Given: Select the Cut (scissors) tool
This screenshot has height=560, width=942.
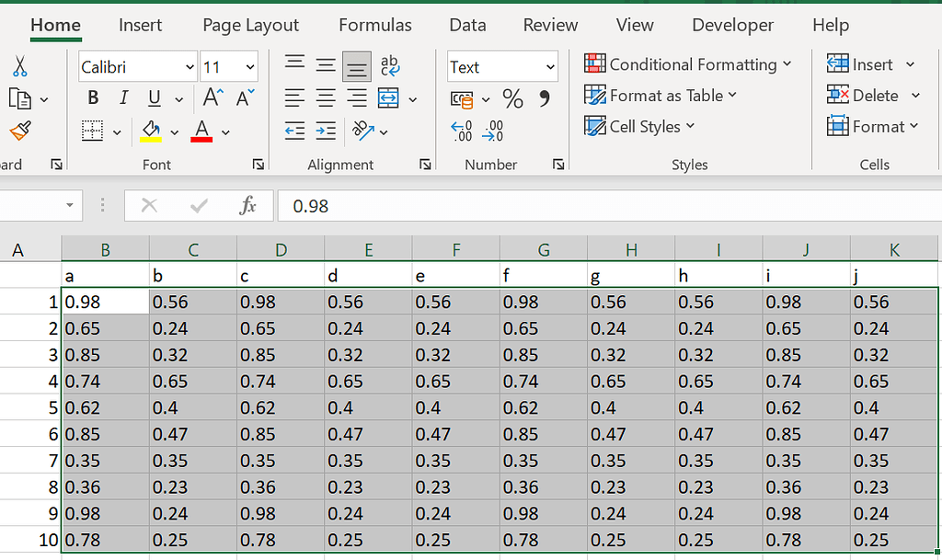Looking at the screenshot, I should coord(20,66).
